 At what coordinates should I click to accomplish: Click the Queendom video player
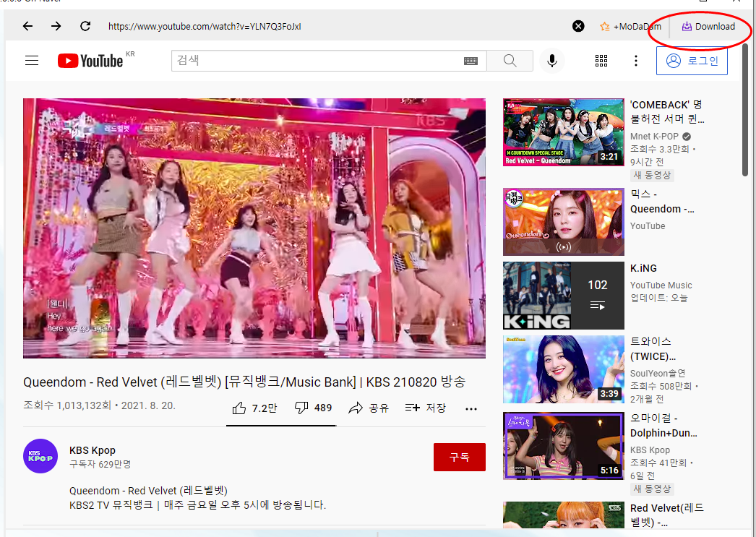(254, 228)
